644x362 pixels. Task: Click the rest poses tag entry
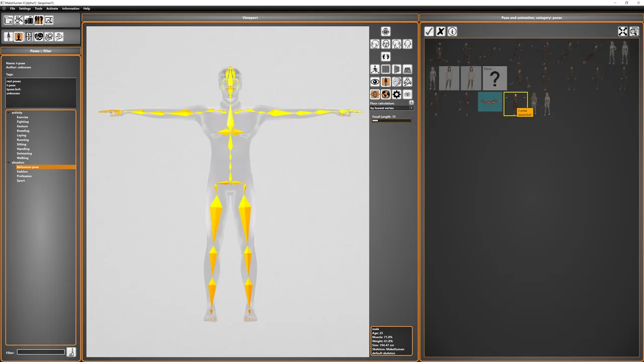coord(14,81)
